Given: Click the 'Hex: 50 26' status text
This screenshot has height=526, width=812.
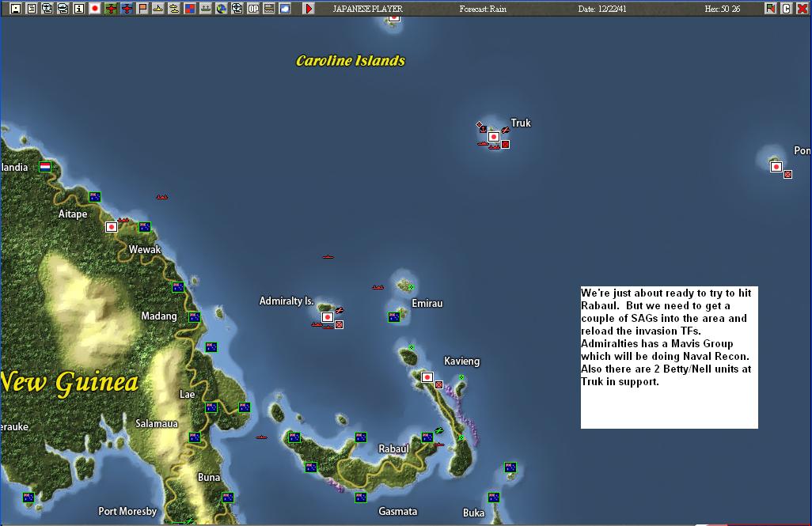Looking at the screenshot, I should (x=723, y=9).
